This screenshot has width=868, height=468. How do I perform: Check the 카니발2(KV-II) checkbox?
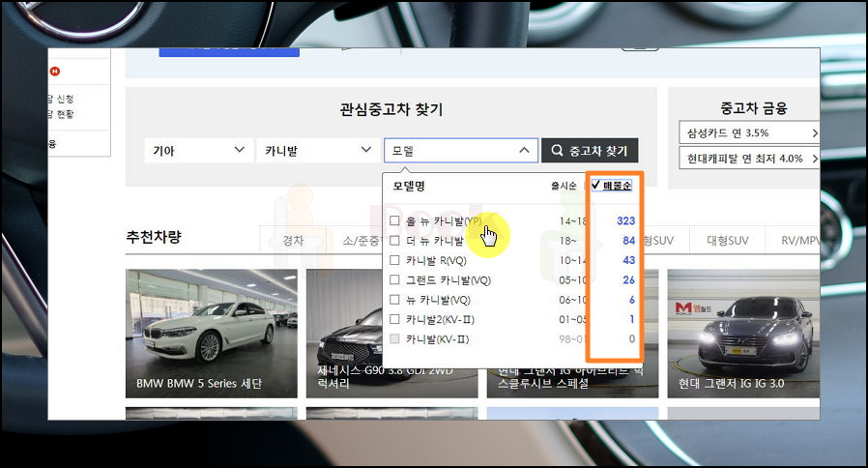pyautogui.click(x=394, y=319)
